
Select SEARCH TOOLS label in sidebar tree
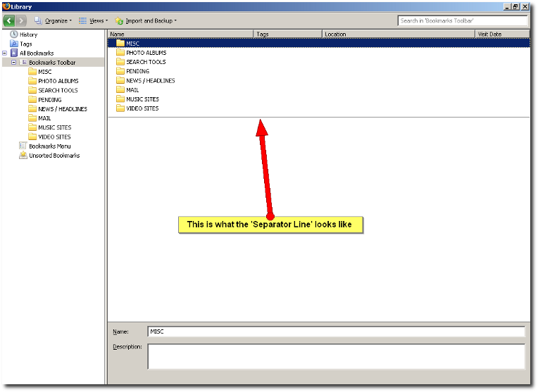point(58,90)
